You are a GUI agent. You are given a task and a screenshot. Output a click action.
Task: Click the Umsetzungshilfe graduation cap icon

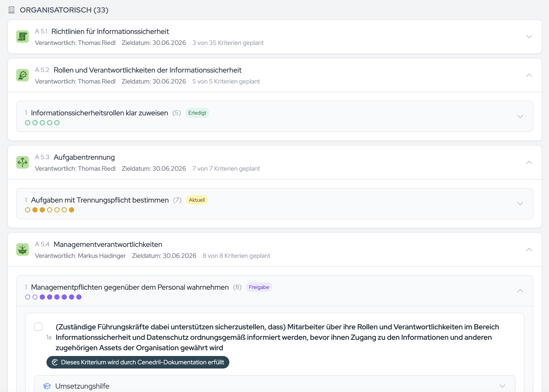tap(47, 386)
